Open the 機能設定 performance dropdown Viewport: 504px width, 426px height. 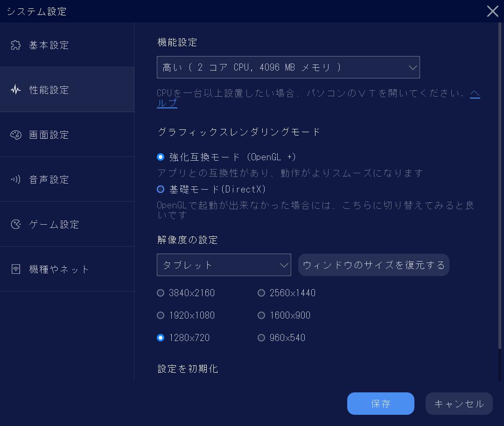coord(288,67)
